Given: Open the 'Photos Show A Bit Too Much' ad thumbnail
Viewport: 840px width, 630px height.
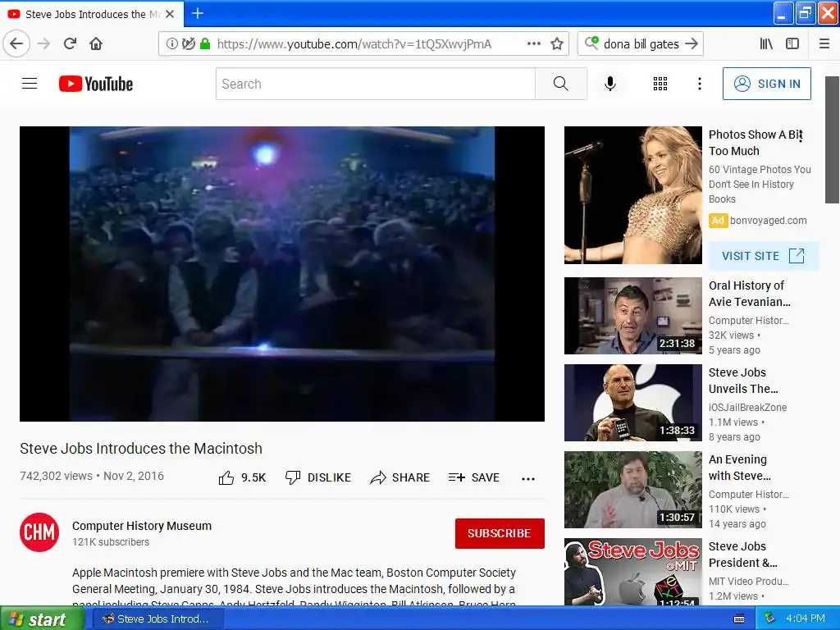Looking at the screenshot, I should point(632,195).
